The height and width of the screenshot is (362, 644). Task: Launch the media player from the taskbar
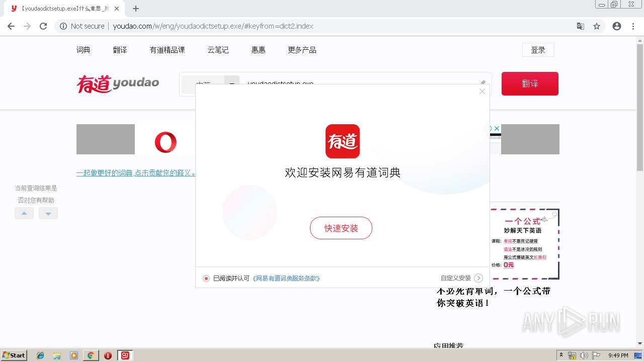click(74, 355)
